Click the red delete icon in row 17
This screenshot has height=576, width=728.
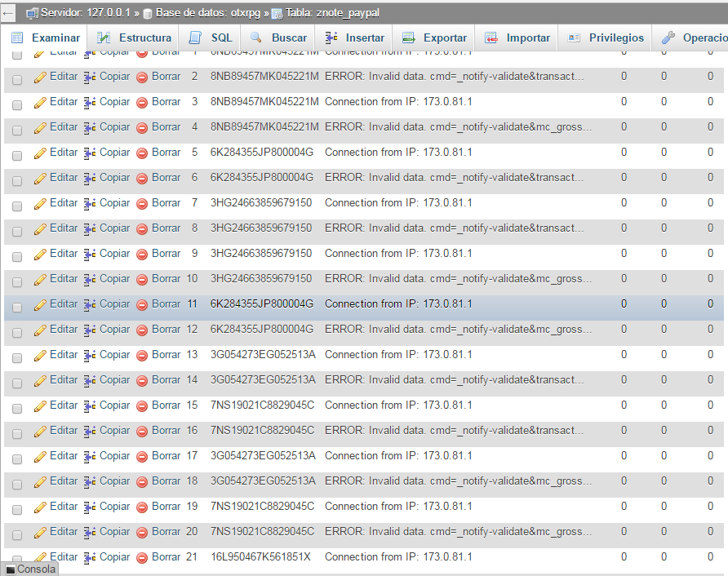pos(142,457)
